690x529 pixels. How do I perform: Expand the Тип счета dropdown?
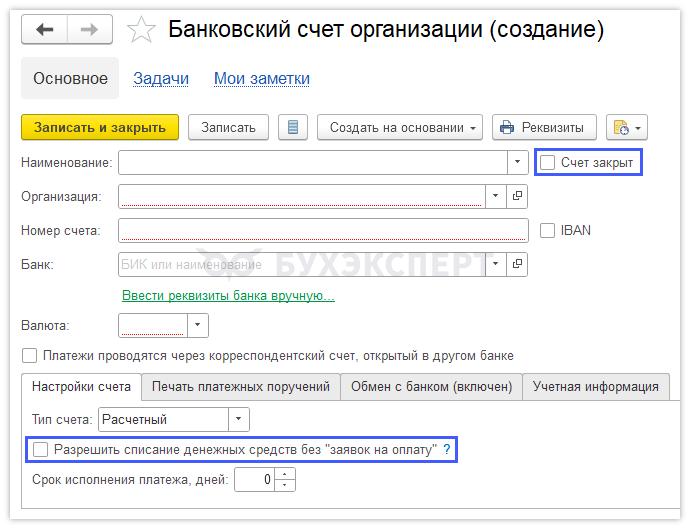click(x=239, y=420)
